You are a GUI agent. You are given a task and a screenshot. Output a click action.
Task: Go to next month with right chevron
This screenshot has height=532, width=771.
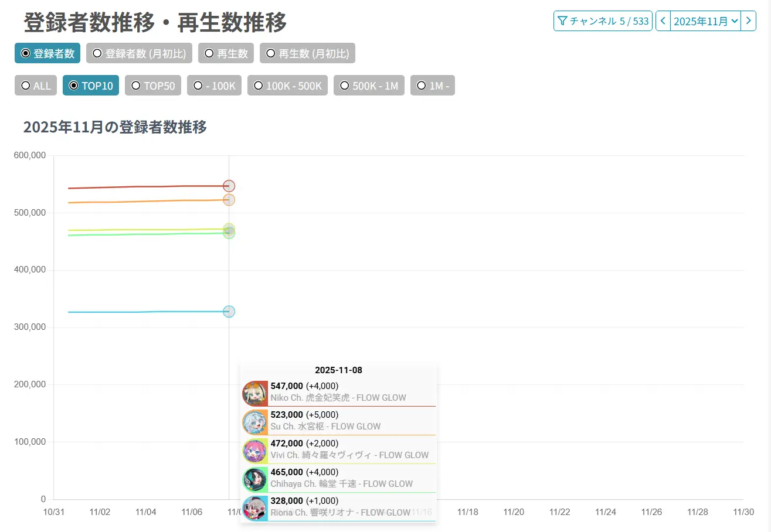[x=749, y=21]
